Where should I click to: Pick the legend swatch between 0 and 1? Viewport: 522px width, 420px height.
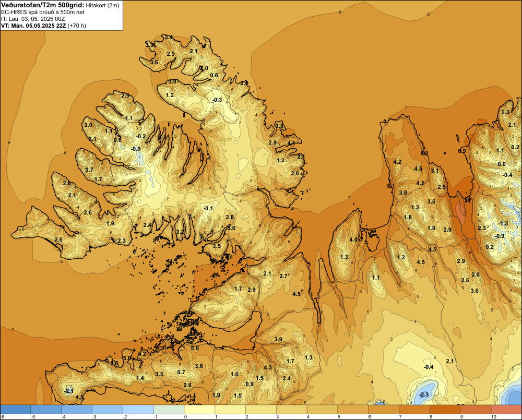pos(199,410)
